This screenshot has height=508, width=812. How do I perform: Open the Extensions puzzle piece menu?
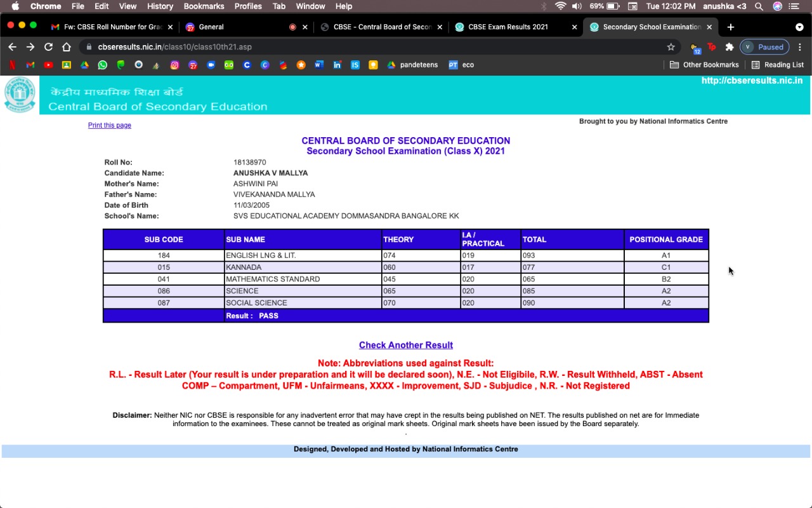point(730,47)
